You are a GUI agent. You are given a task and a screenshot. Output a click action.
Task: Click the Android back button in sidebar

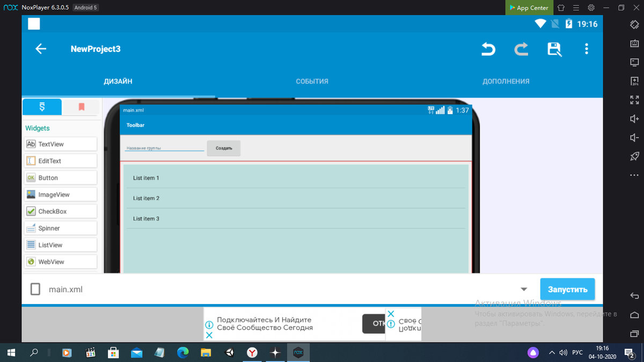tap(634, 295)
